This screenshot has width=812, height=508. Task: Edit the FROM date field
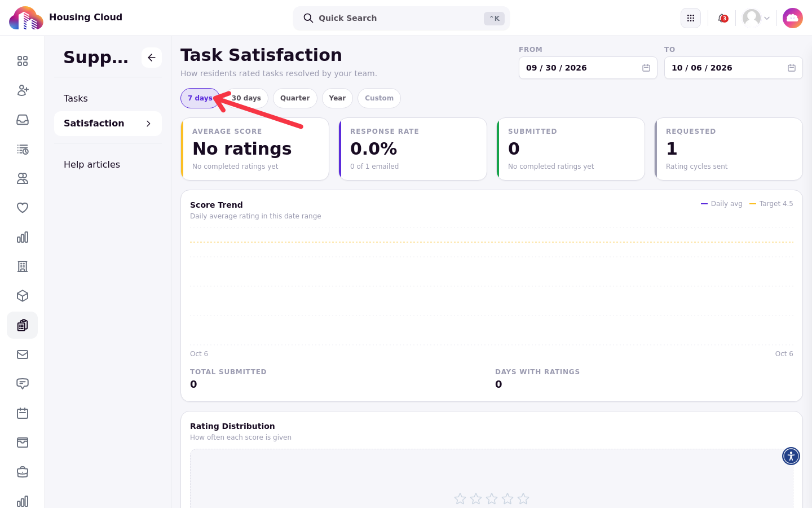tap(588, 68)
